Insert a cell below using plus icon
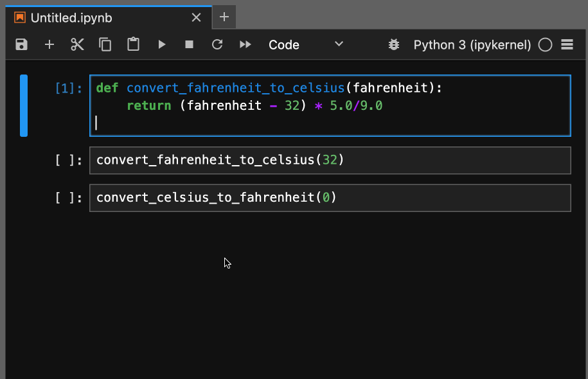This screenshot has height=379, width=588. point(49,44)
